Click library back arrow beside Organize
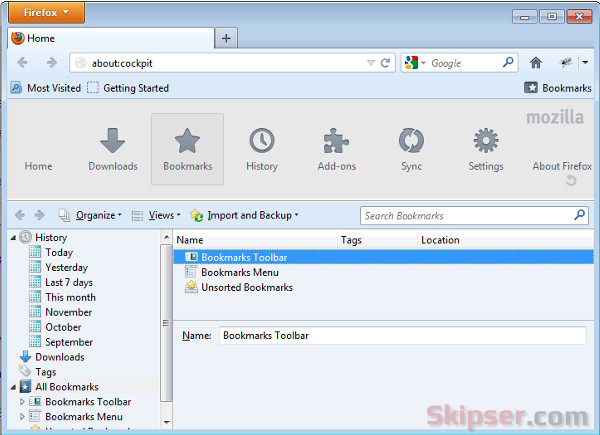 pyautogui.click(x=20, y=215)
